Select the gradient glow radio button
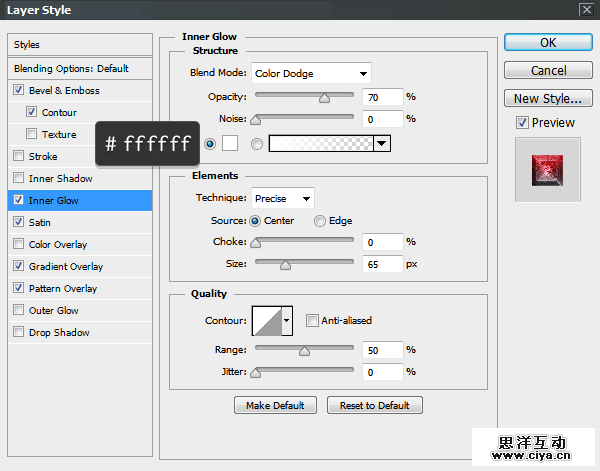600x471 pixels. [x=257, y=144]
